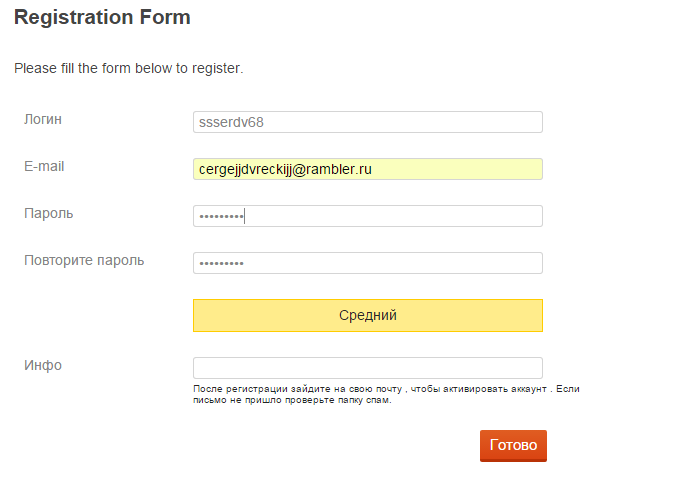This screenshot has height=489, width=673.
Task: Click the ssserdv68 text in login box
Action: tap(231, 122)
